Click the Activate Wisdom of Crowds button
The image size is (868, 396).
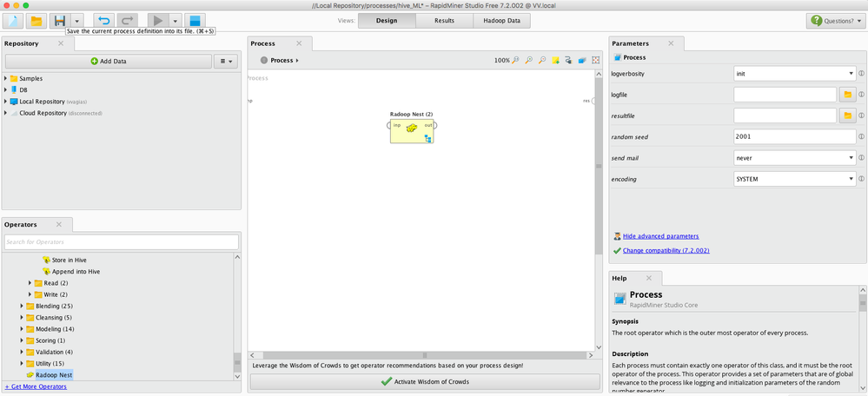tap(425, 381)
